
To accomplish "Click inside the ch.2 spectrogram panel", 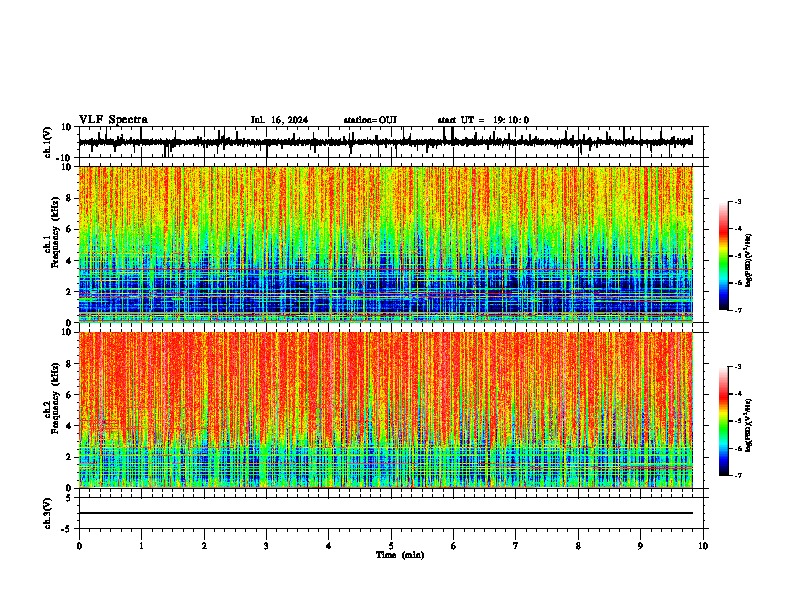I will [385, 410].
